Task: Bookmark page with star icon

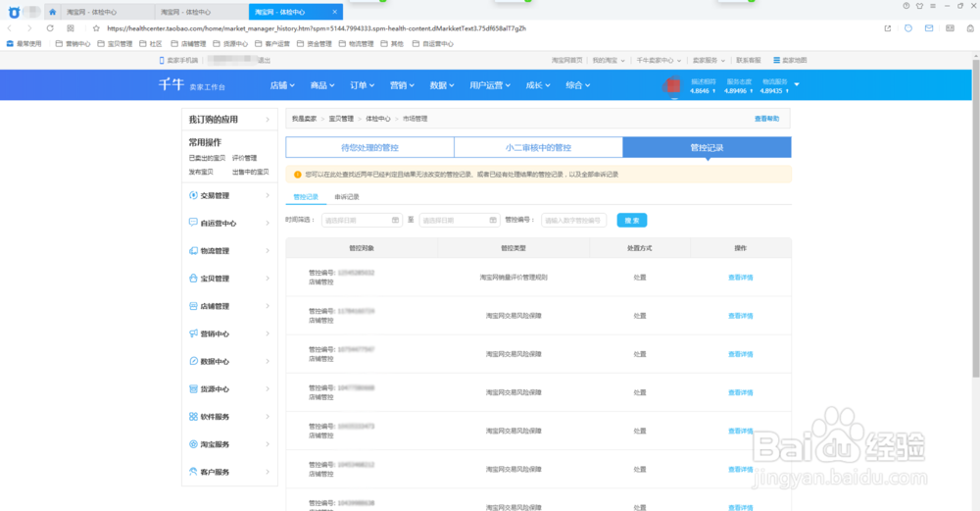Action: pyautogui.click(x=96, y=28)
